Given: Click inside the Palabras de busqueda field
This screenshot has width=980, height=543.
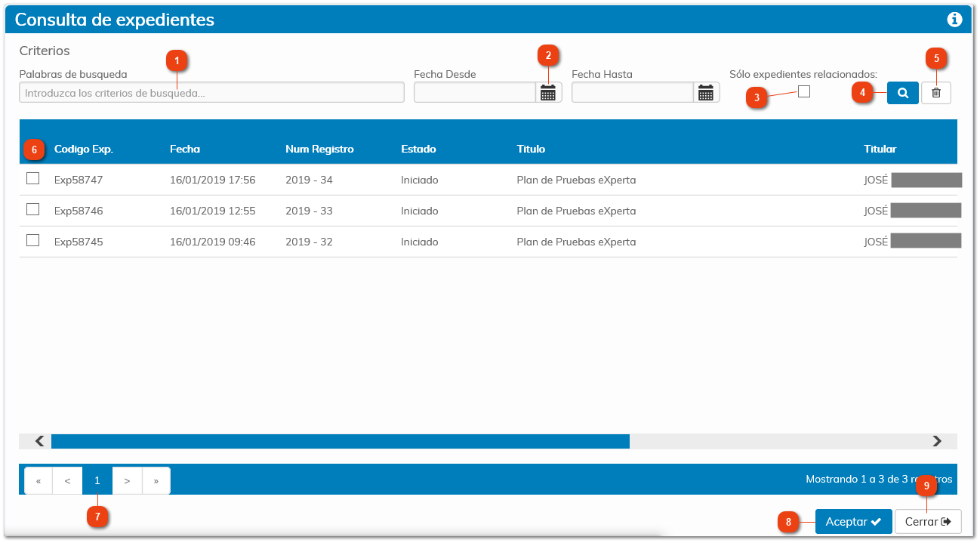Looking at the screenshot, I should (x=211, y=91).
